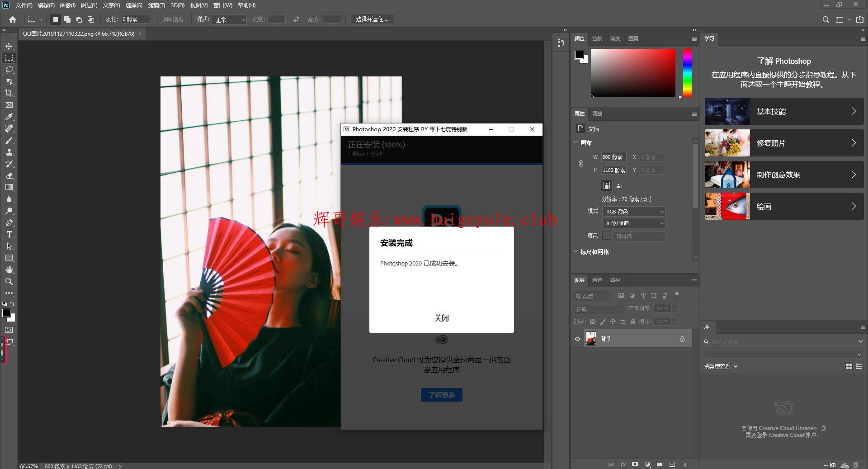Screen dimensions: 868x469
Task: Open the 修复照片 tutorial category
Action: pyautogui.click(x=784, y=143)
